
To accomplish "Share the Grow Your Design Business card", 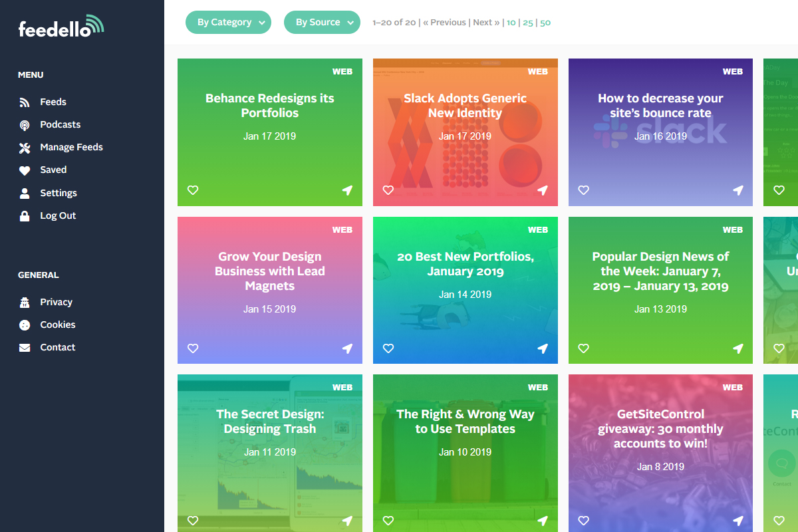I will point(347,348).
